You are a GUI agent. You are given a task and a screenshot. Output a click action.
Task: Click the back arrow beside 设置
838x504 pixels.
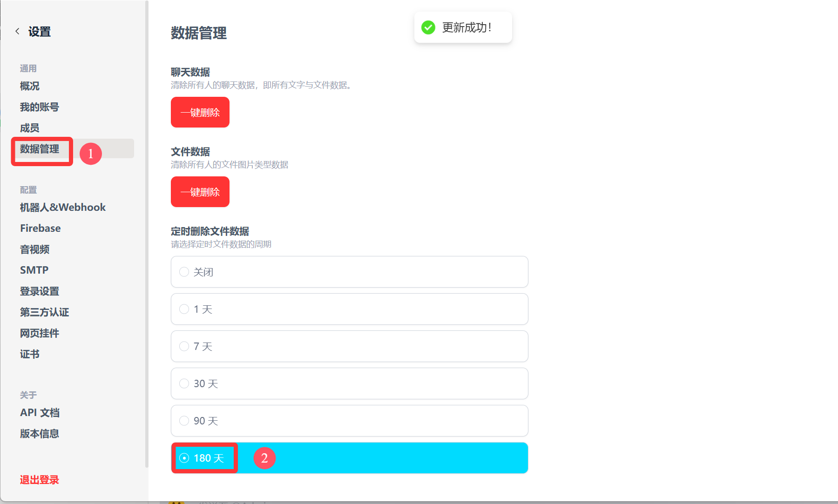point(17,31)
